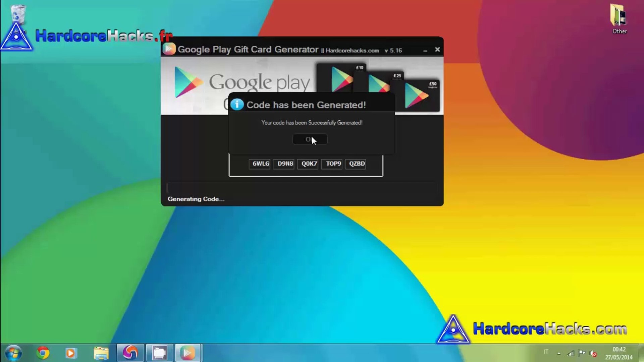This screenshot has width=644, height=362.
Task: Unmute the system volume icon
Action: click(x=593, y=353)
